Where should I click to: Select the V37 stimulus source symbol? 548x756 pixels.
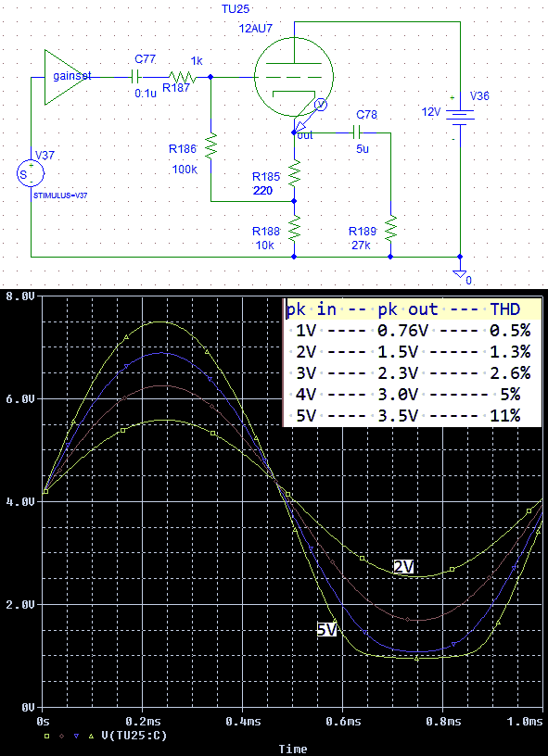(x=31, y=173)
